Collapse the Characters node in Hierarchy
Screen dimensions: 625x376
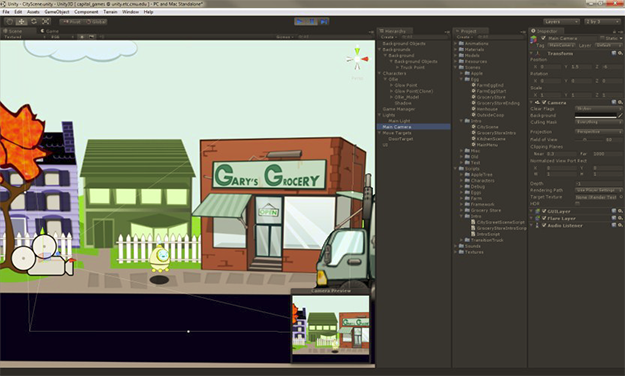[380, 73]
